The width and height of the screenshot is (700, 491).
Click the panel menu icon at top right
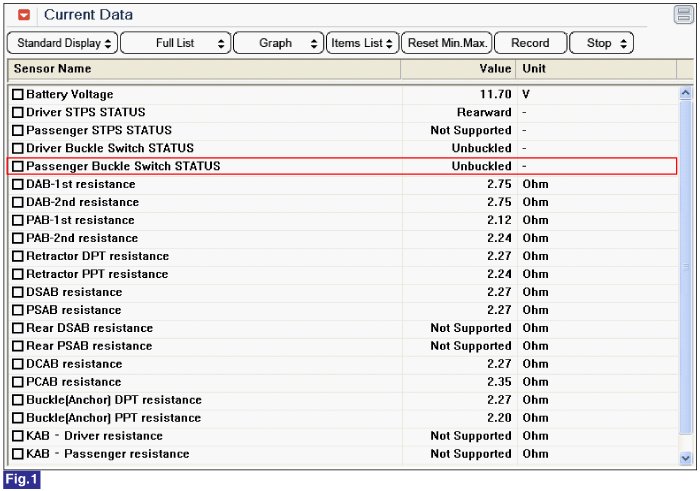click(x=682, y=15)
